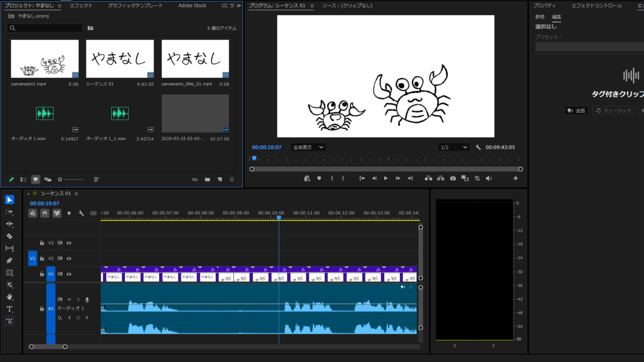Viewport: 644px width, 362px height.
Task: Select the Type tool (T) in the toolbar
Action: pyautogui.click(x=10, y=309)
